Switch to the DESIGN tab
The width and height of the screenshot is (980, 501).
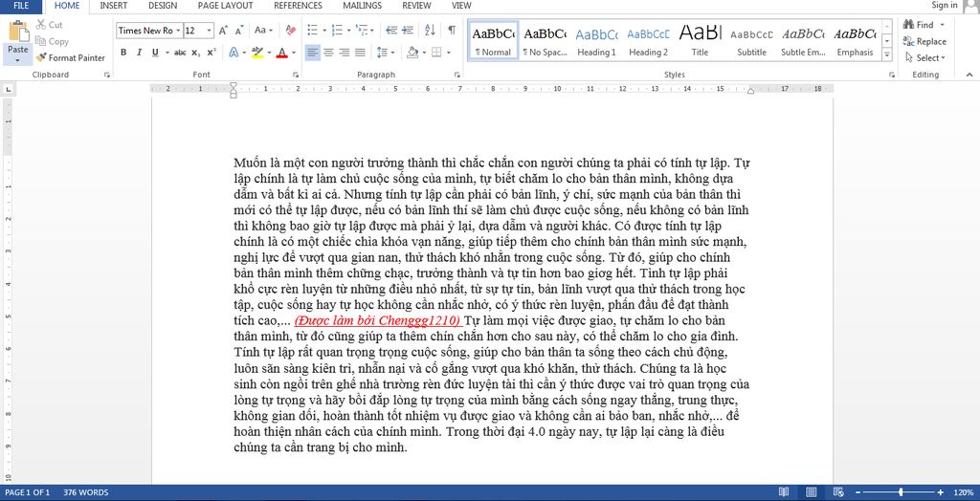[163, 6]
